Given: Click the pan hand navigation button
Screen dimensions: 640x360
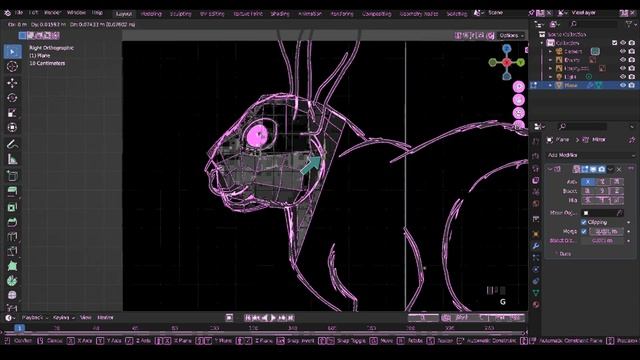Looking at the screenshot, I should 519,100.
